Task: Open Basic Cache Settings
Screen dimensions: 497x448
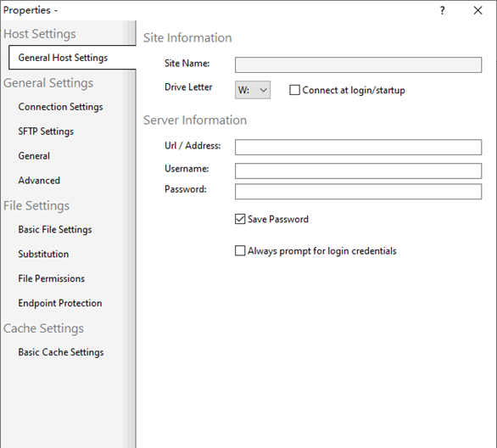Action: pyautogui.click(x=61, y=352)
